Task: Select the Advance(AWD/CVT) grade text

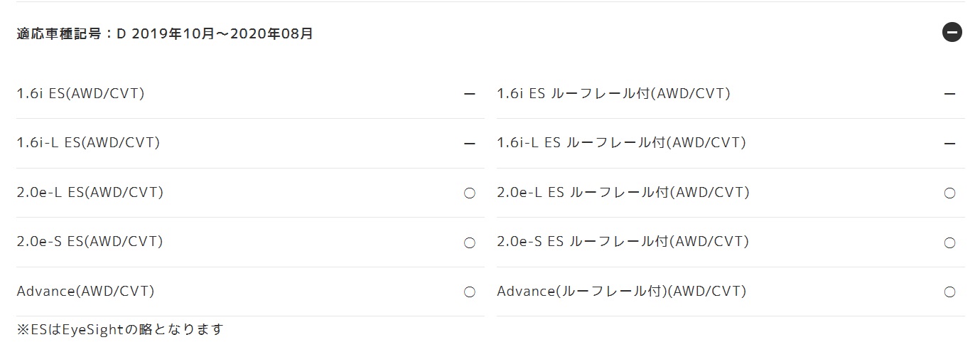Action: pos(85,291)
